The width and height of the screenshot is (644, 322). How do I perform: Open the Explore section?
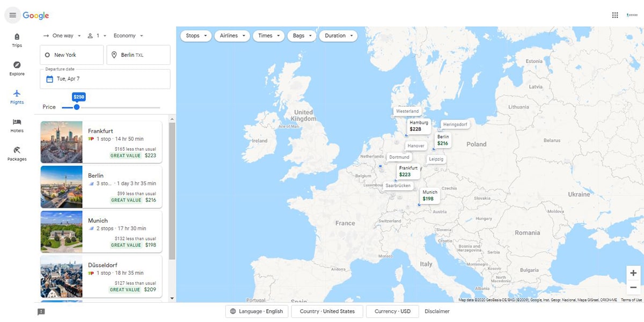(17, 68)
